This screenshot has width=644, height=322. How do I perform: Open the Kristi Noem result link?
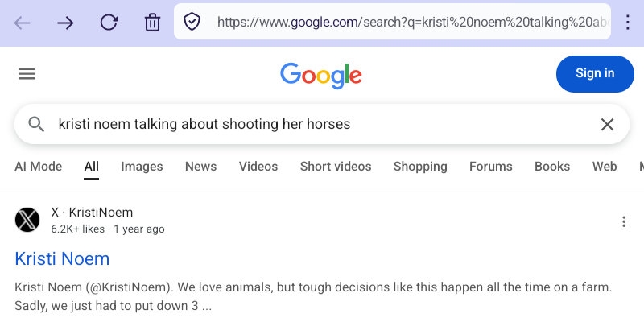(x=62, y=258)
